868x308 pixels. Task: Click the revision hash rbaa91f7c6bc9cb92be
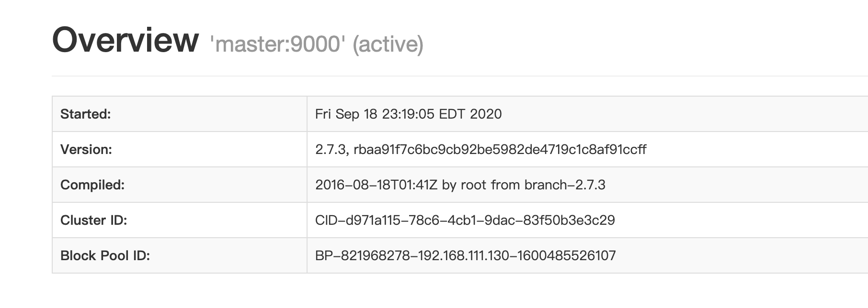tap(500, 149)
